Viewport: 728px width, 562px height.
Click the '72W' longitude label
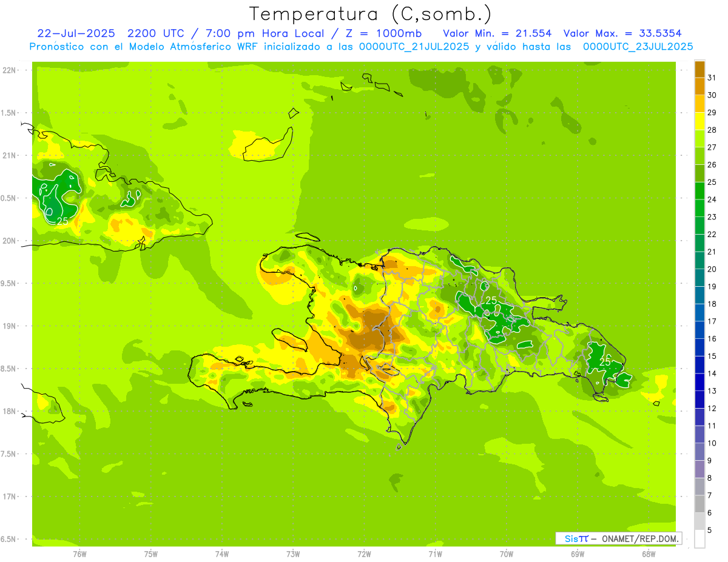tap(364, 554)
